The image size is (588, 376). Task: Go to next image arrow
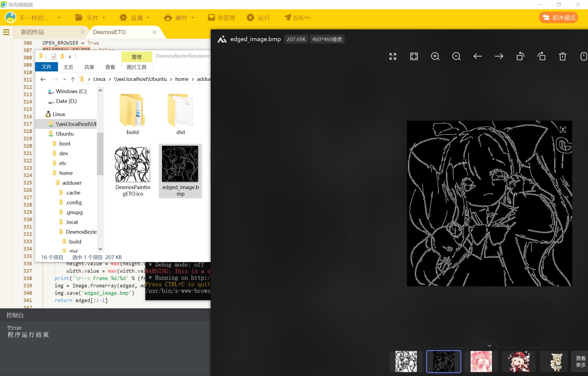point(499,56)
